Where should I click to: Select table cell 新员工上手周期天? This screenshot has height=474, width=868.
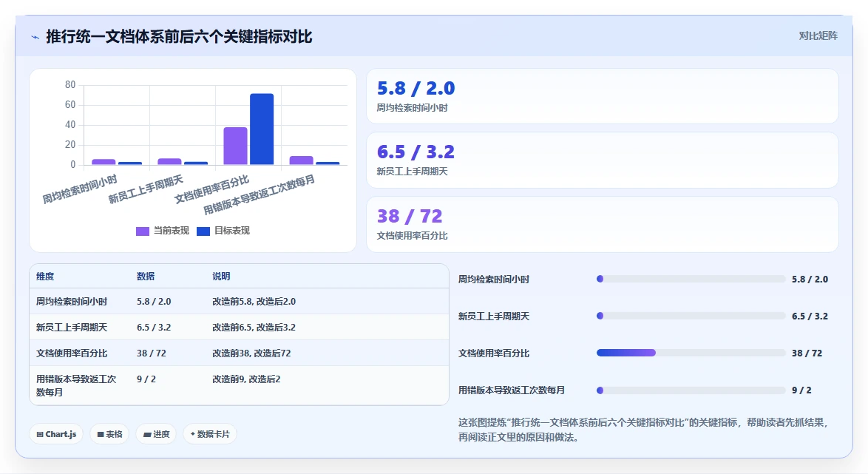pyautogui.click(x=72, y=328)
